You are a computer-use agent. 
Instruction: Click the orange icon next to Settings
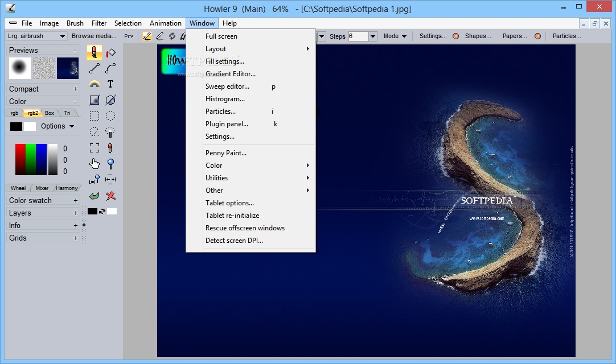[x=455, y=36]
